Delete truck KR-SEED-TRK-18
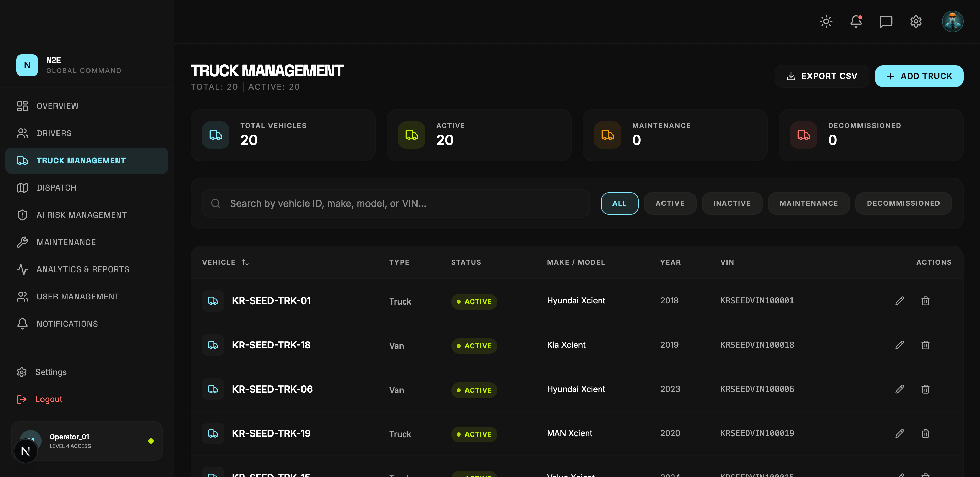This screenshot has width=980, height=477. coord(925,345)
